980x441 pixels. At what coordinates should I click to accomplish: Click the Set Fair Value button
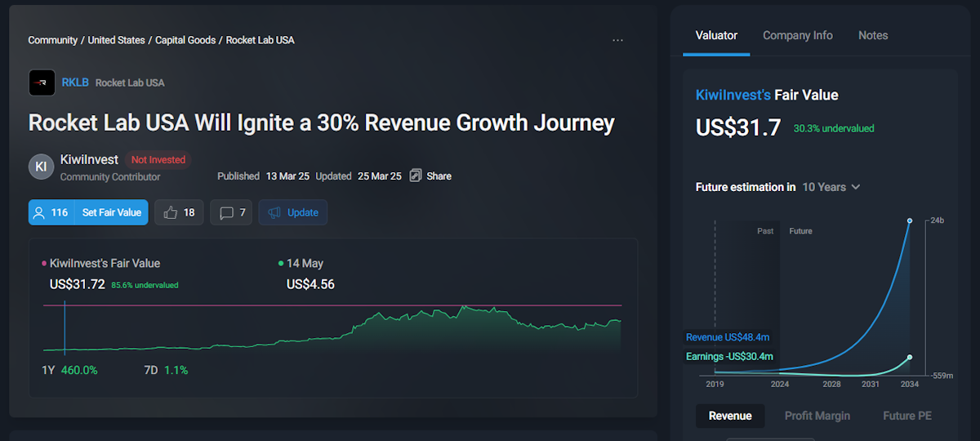112,212
